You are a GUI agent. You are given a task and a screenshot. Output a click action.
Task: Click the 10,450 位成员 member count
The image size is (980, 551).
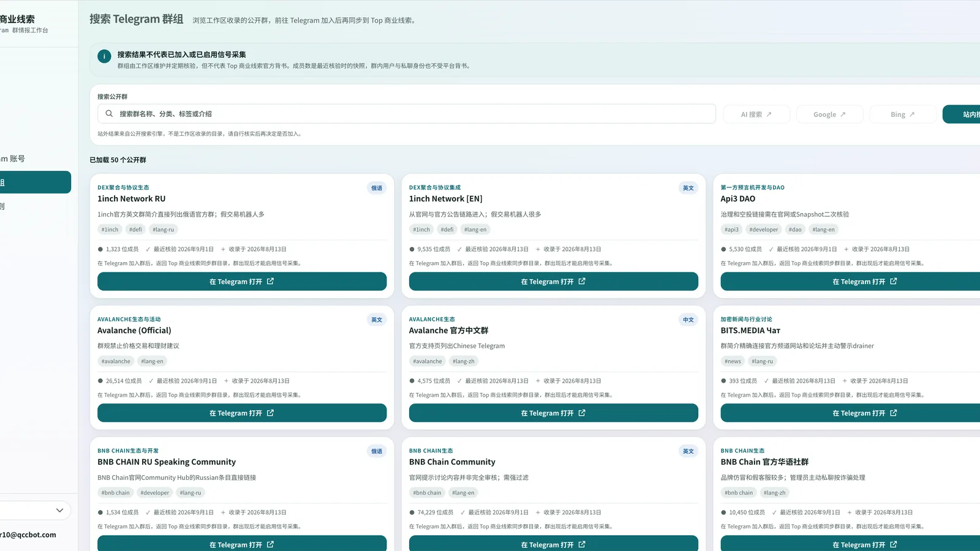click(747, 512)
